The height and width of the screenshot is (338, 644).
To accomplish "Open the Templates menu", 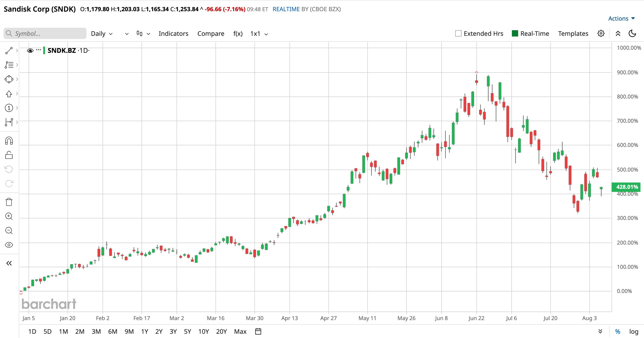I will pos(573,34).
